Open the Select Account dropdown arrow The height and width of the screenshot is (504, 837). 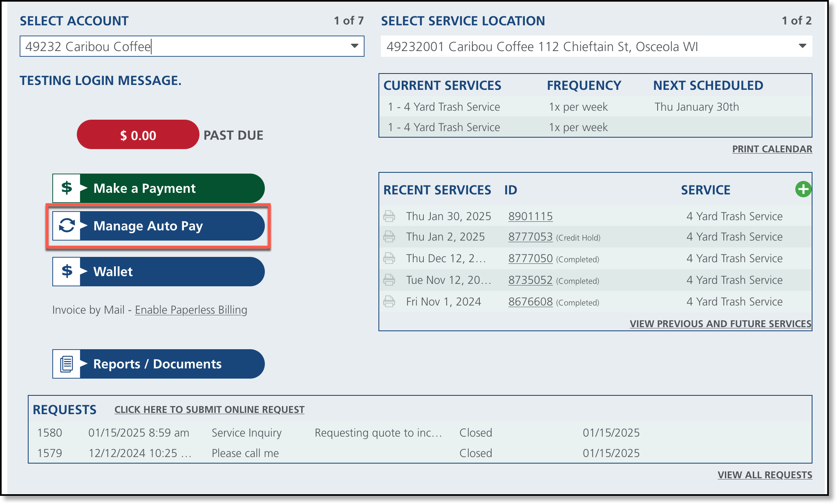pos(354,46)
